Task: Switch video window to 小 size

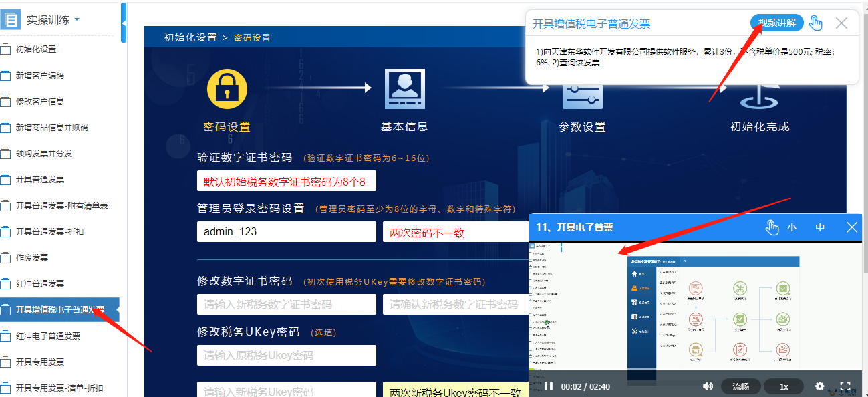Action: [792, 227]
